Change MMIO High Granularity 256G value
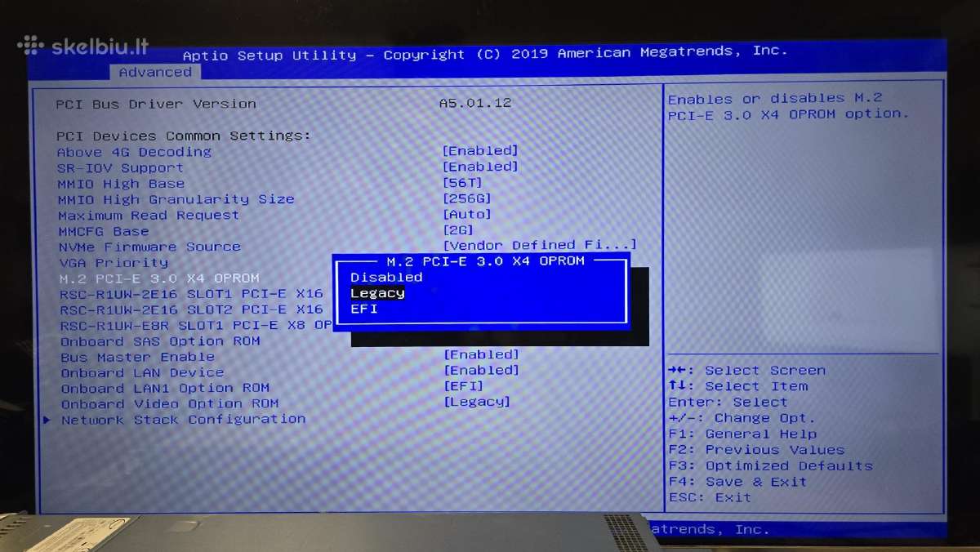Screen dimensions: 980x552 pyautogui.click(x=466, y=198)
